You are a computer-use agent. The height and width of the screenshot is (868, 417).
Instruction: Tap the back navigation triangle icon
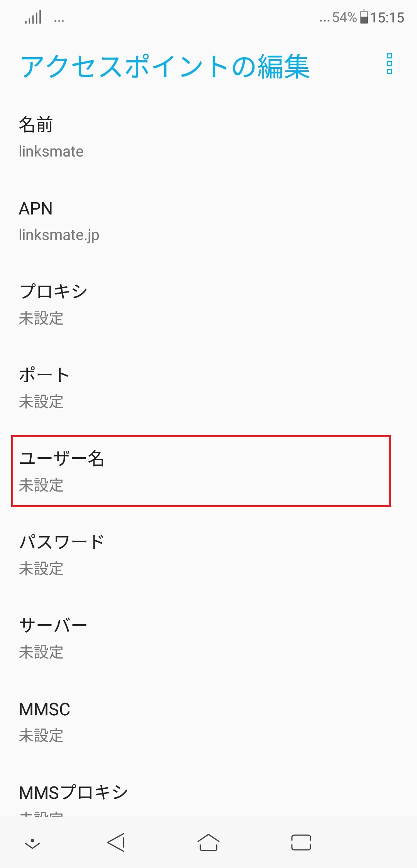tap(116, 842)
